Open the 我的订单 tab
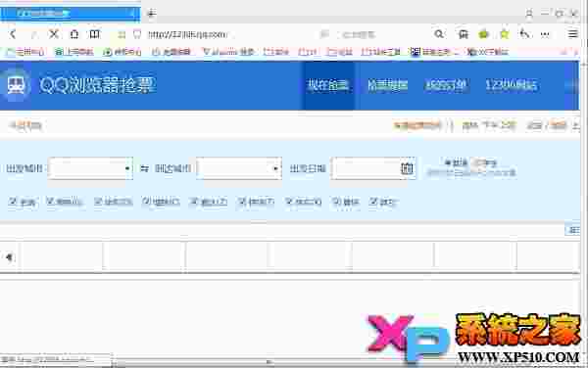Screen dimensions: 588x368 [446, 85]
